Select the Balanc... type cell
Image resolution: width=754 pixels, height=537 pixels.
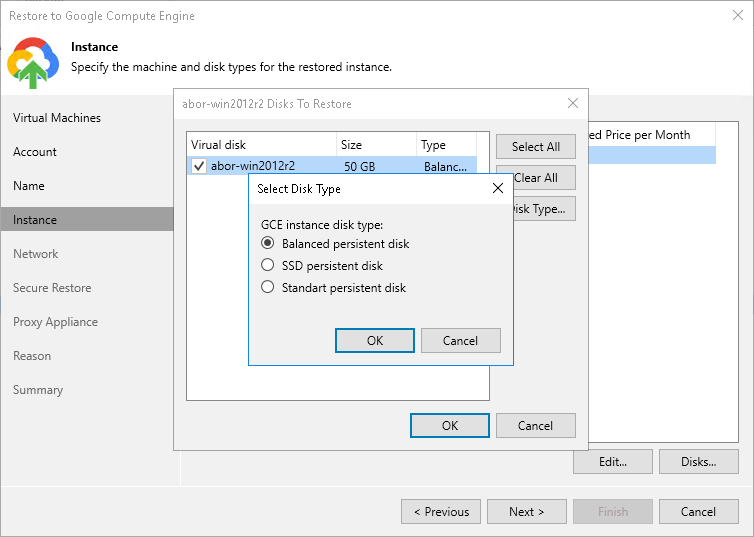pyautogui.click(x=445, y=166)
